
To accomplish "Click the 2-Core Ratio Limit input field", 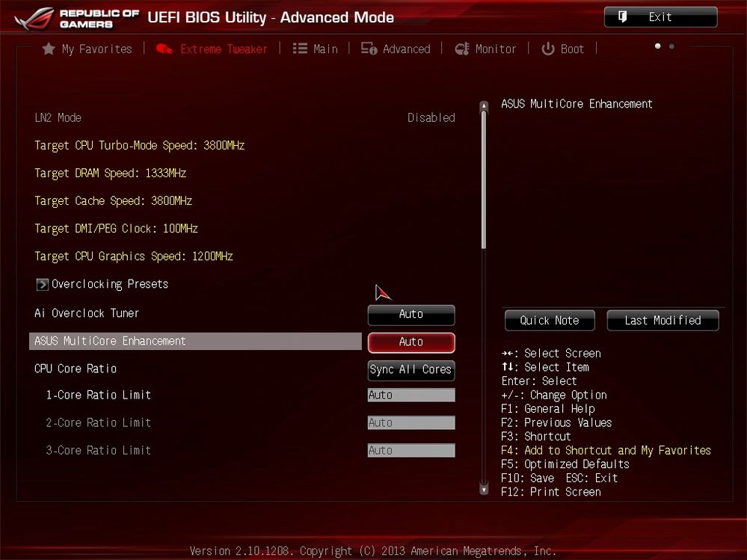I will (411, 422).
